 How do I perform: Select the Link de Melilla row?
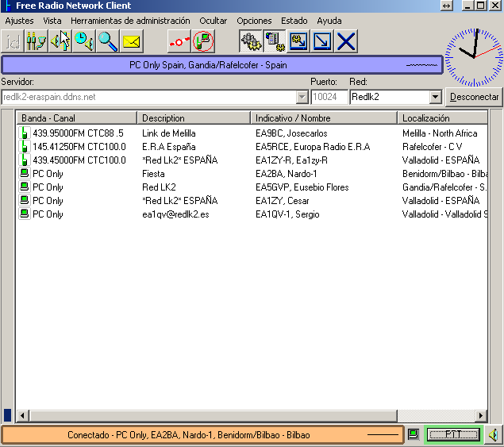click(x=168, y=133)
